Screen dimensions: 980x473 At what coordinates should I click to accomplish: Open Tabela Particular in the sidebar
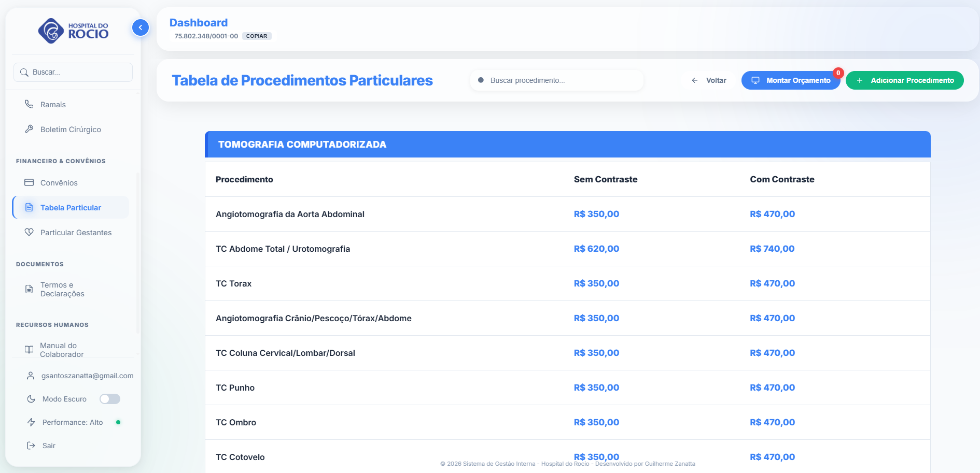pyautogui.click(x=71, y=208)
